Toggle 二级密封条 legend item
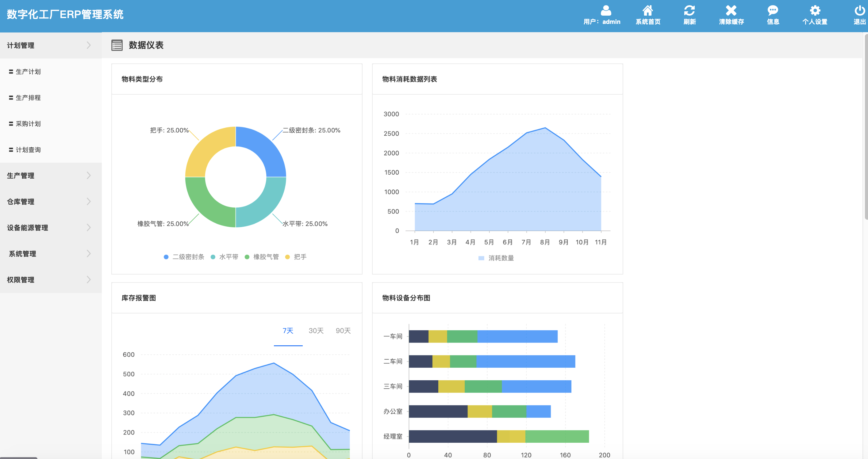This screenshot has width=868, height=459. pos(184,257)
